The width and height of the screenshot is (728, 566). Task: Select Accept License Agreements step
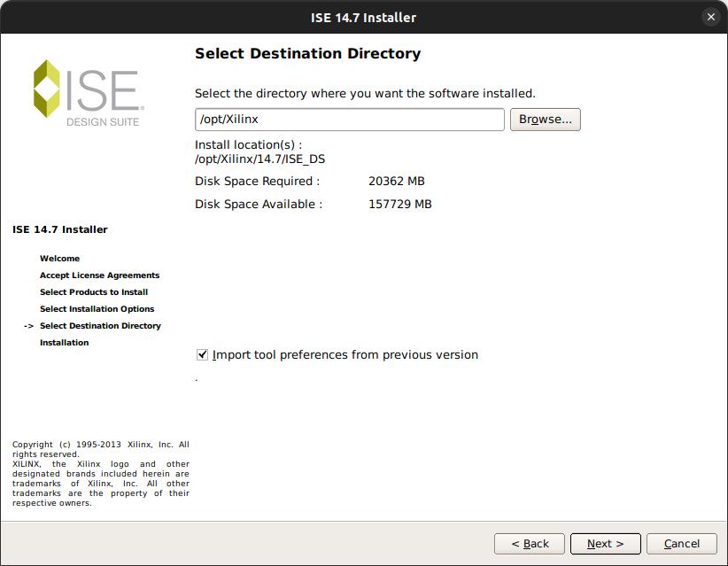pos(99,275)
